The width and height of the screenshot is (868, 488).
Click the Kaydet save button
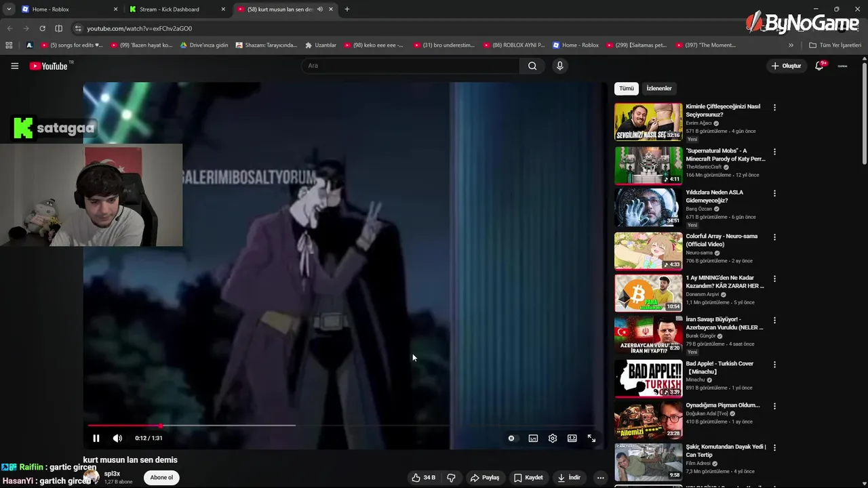(x=528, y=477)
